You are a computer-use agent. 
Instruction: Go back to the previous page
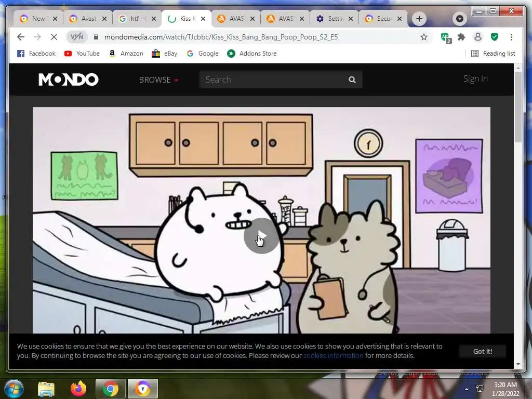pyautogui.click(x=21, y=37)
